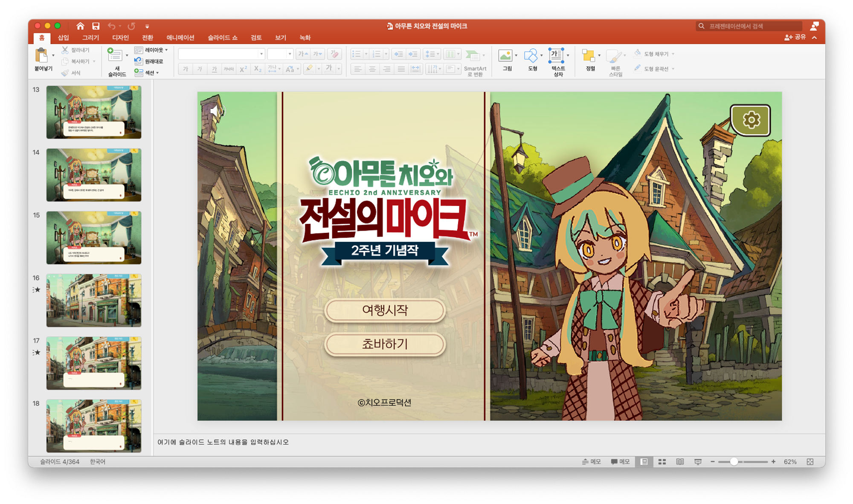Switch to slide sorter view icon
This screenshot has width=853, height=504.
pyautogui.click(x=662, y=462)
